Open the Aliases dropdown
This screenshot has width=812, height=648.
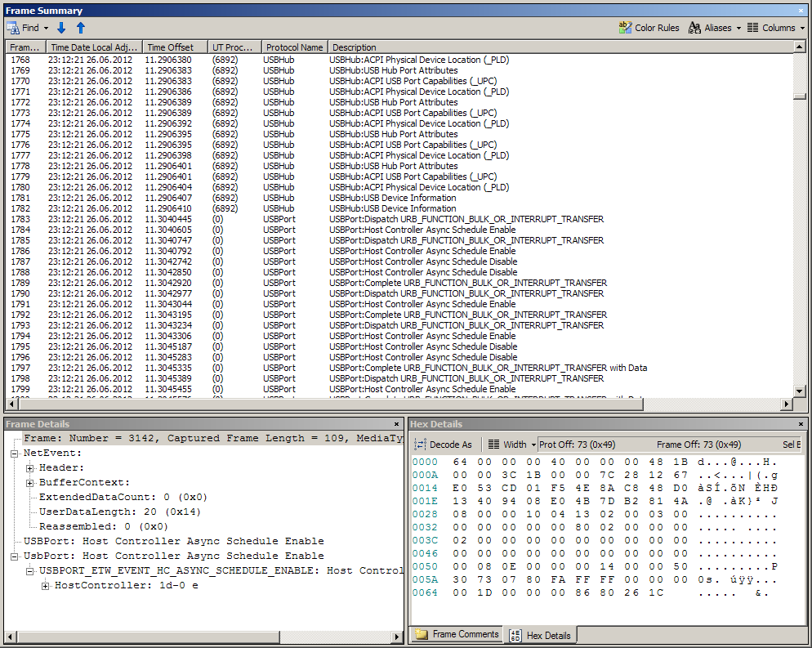[x=738, y=28]
